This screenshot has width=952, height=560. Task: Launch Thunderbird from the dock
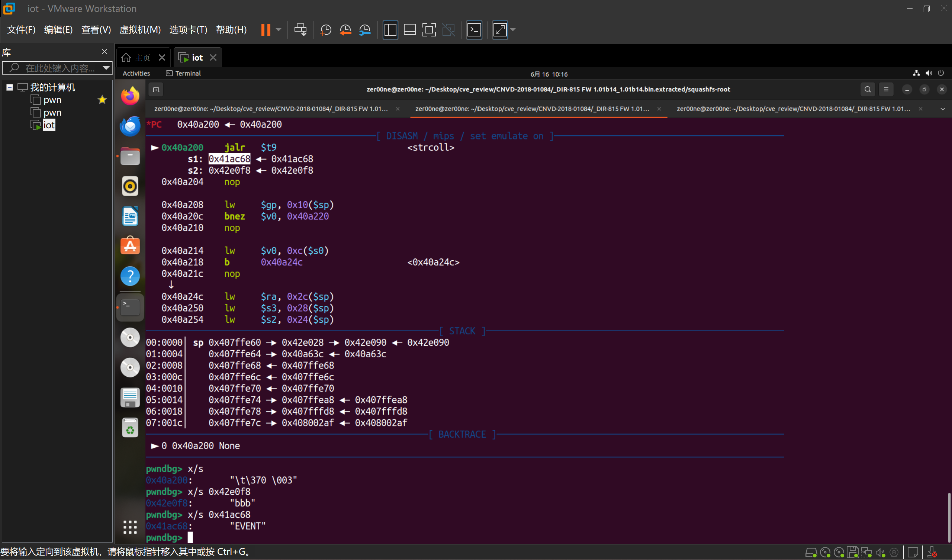130,126
